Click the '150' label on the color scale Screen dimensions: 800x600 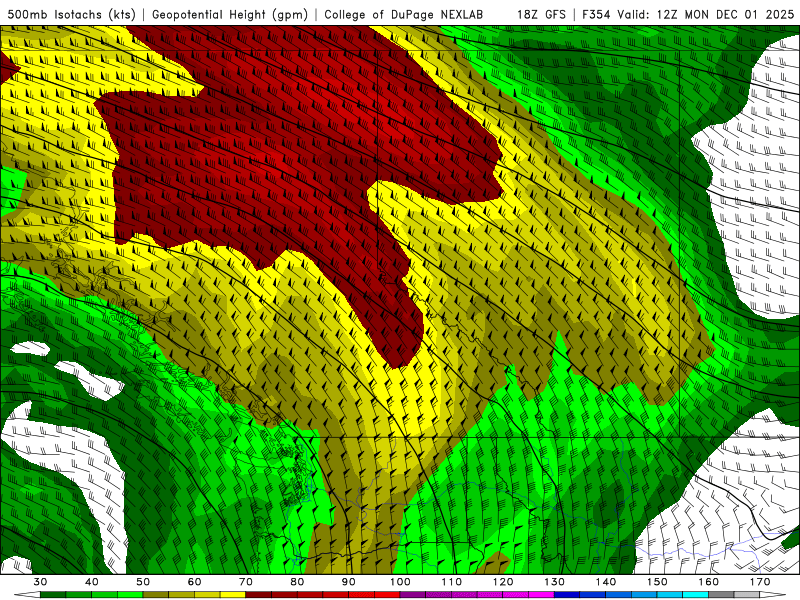[657, 582]
